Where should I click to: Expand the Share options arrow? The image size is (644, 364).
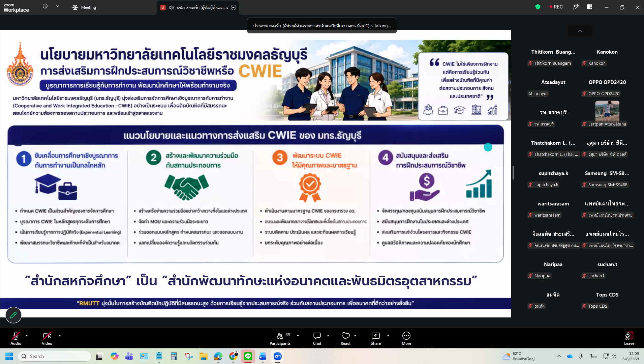tap(388, 336)
